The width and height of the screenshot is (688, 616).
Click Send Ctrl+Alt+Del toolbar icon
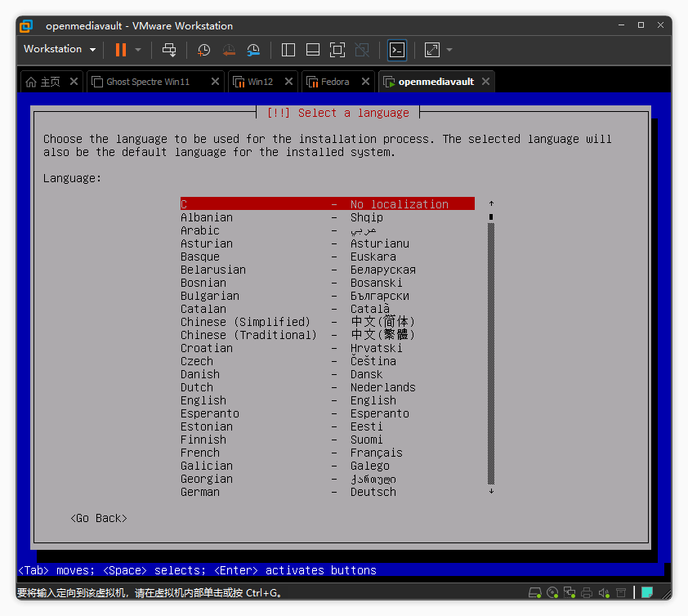point(169,50)
